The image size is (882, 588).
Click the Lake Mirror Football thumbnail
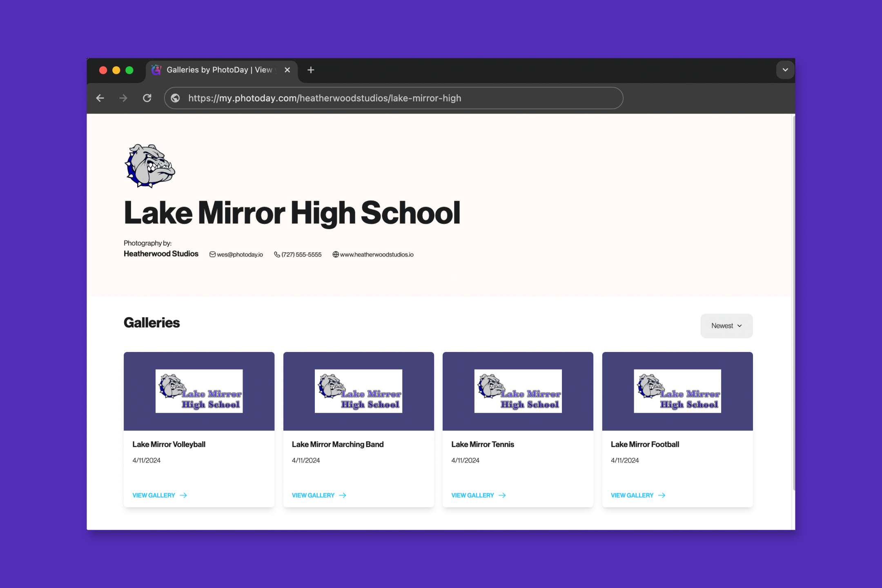pos(677,391)
